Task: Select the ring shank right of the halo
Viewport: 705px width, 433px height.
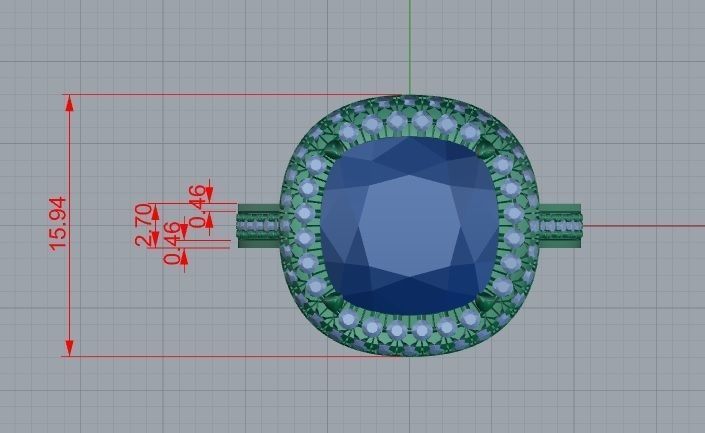Action: click(560, 226)
